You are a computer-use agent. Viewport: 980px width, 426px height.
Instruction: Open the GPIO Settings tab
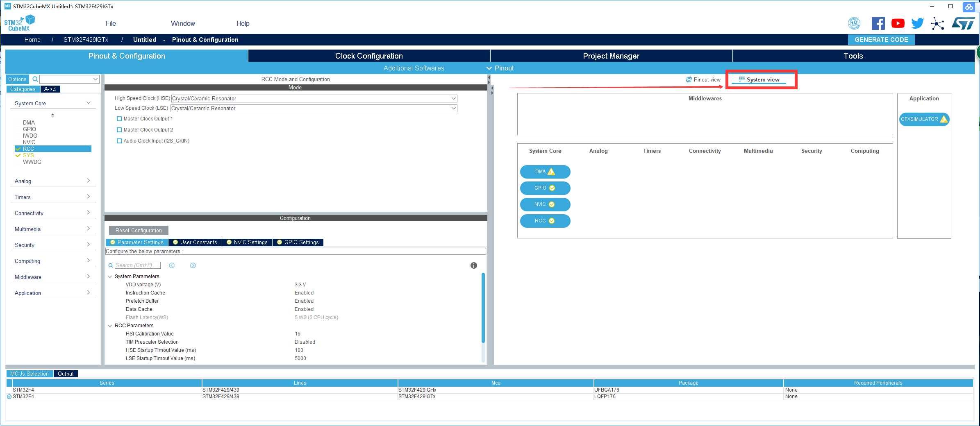[298, 242]
